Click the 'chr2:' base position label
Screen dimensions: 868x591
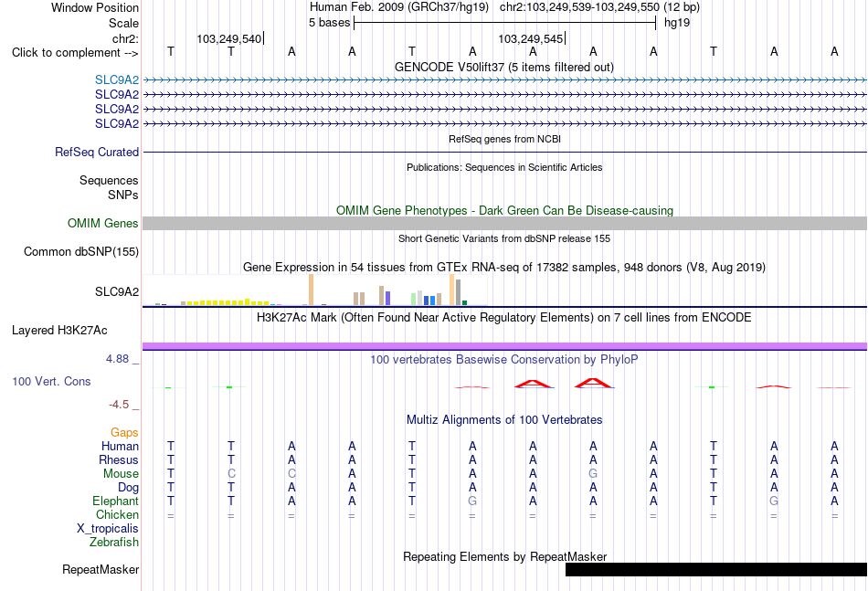[x=125, y=38]
